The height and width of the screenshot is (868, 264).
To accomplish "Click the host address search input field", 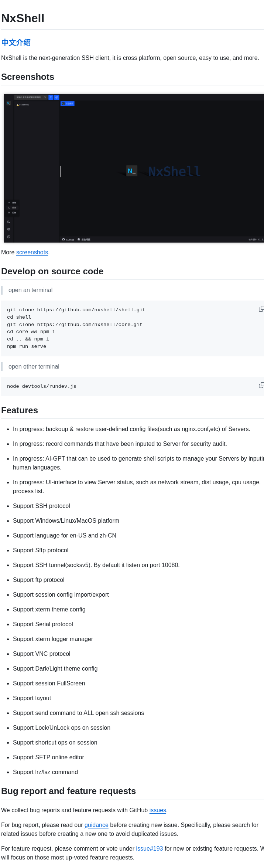I will [29, 97].
